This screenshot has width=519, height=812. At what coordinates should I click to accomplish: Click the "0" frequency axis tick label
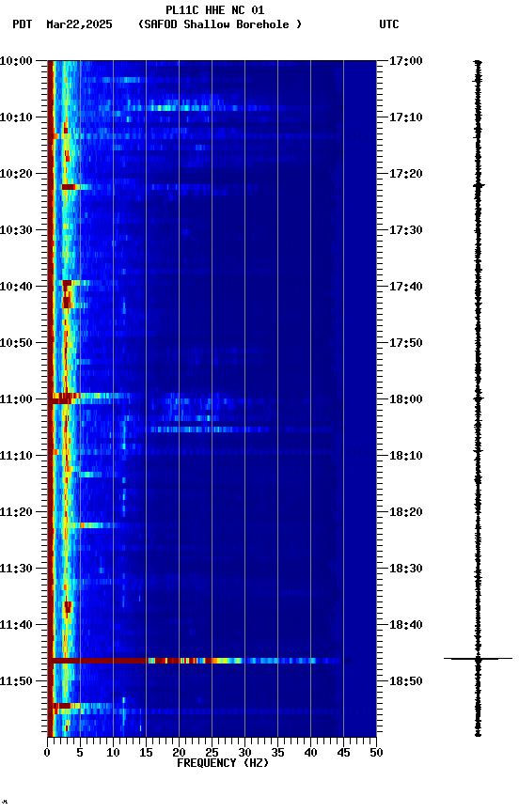(x=48, y=754)
